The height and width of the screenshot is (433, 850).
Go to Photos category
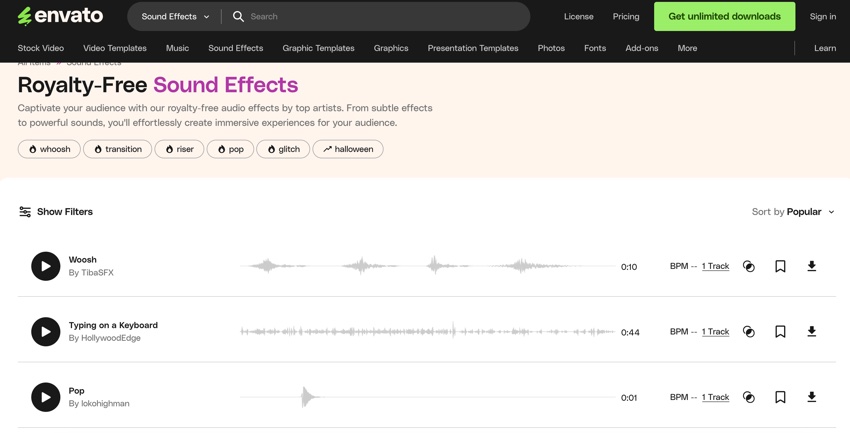click(x=551, y=48)
